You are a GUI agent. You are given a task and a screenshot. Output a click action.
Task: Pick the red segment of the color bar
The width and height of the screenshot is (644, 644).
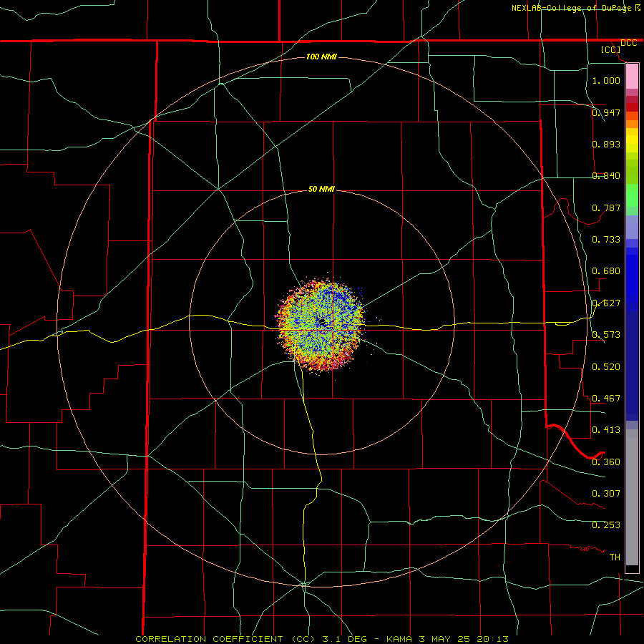click(x=632, y=107)
